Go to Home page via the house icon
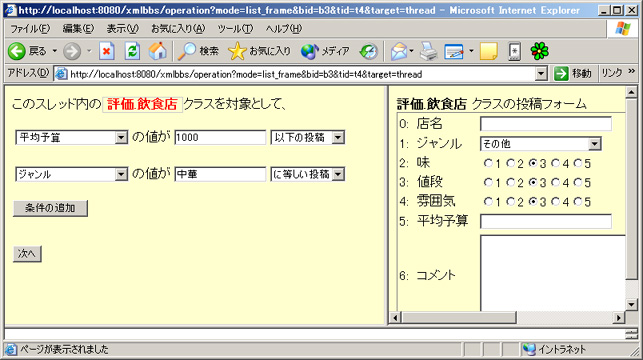643x360 pixels. (157, 51)
